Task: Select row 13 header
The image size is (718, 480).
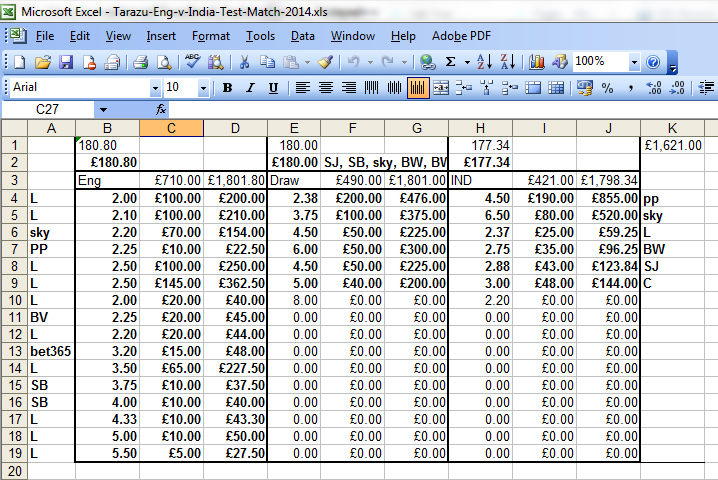Action: click(15, 351)
